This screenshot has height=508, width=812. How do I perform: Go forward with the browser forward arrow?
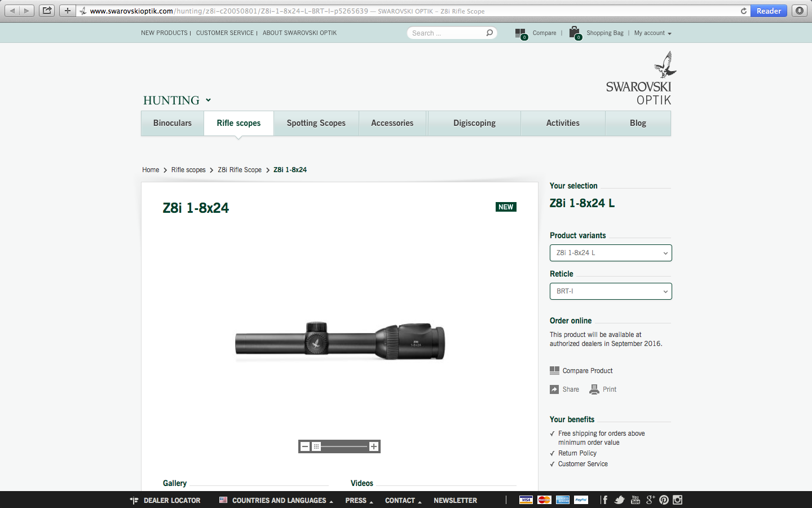point(27,11)
